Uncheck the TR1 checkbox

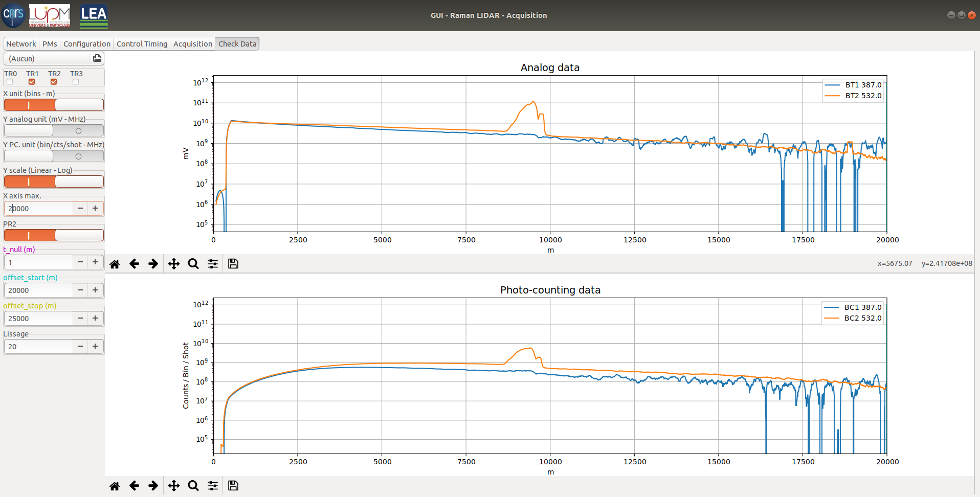coord(32,82)
